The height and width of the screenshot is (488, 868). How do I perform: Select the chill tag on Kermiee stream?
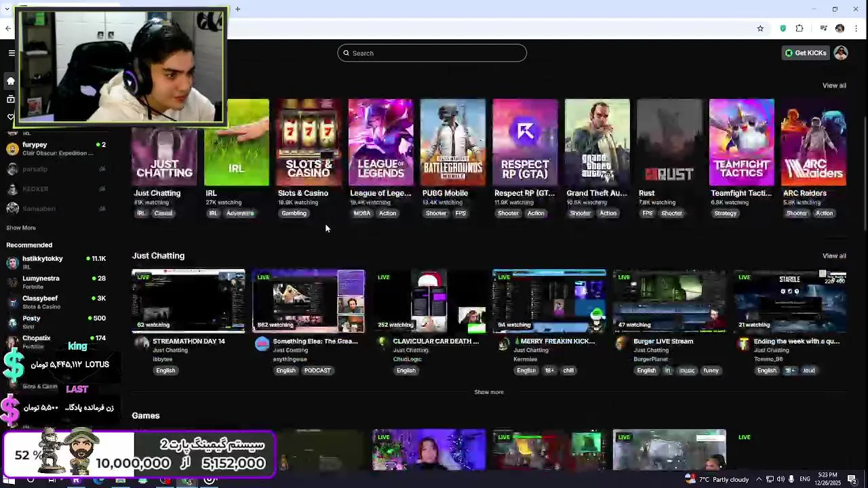point(568,371)
